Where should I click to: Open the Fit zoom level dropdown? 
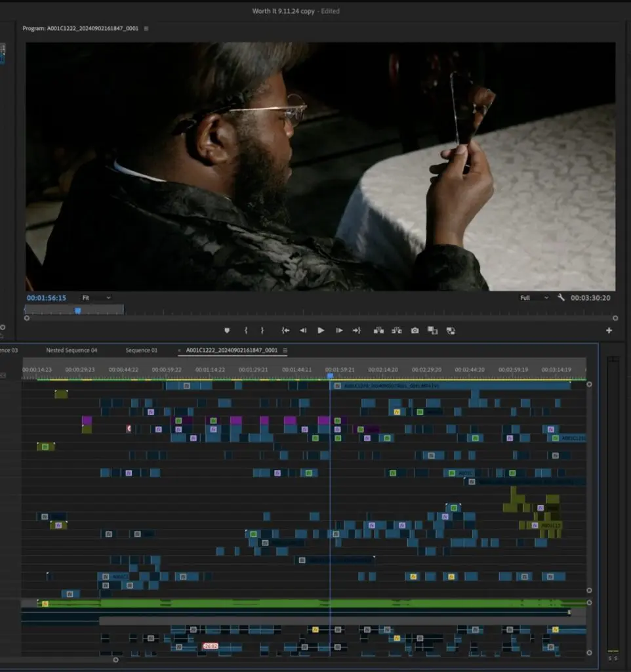pyautogui.click(x=96, y=298)
